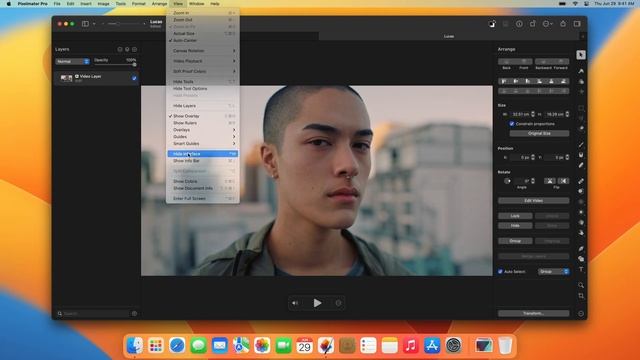Click the rotation Angle input field
Screen dimensions: 640x360
[522, 181]
